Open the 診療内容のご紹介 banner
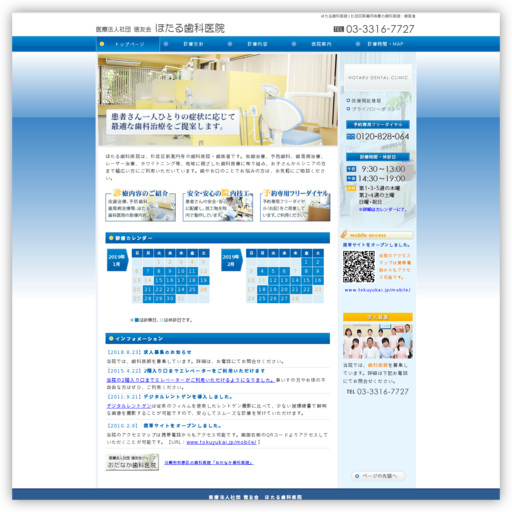 pos(140,205)
